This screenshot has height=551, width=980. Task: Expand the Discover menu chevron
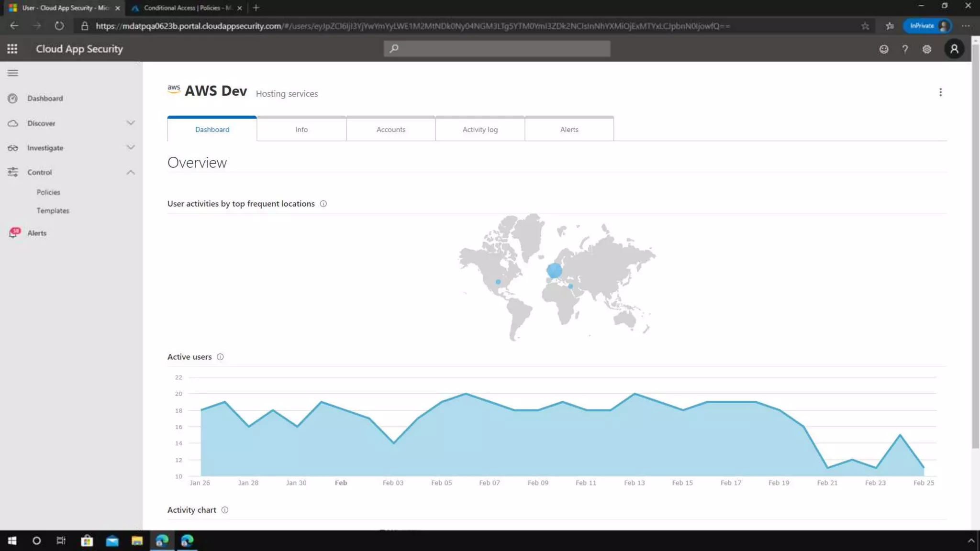point(131,123)
